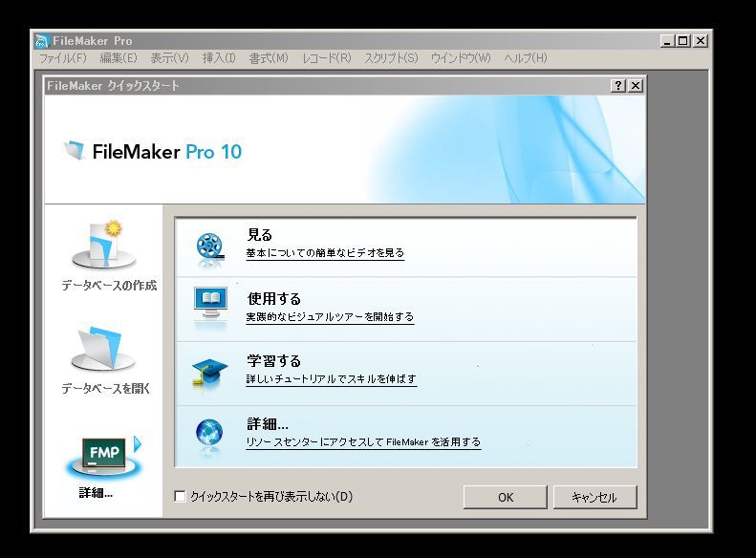The height and width of the screenshot is (558, 756).
Task: Click the 詳細... heading in right panel
Action: pyautogui.click(x=268, y=424)
